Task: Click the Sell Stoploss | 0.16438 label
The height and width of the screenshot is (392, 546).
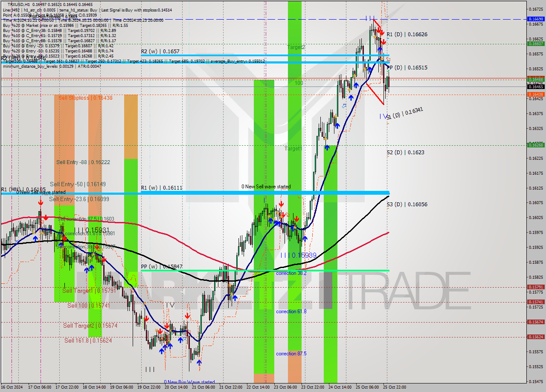Action: click(x=85, y=98)
